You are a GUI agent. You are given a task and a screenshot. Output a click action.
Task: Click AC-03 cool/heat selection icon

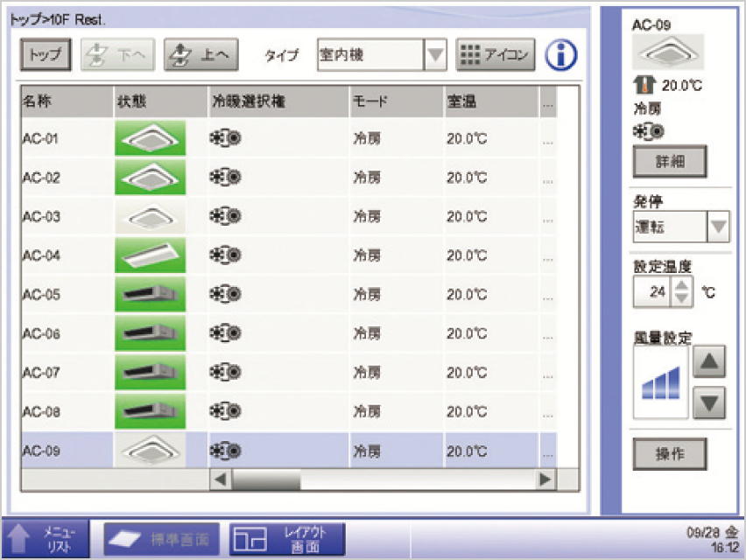point(226,216)
